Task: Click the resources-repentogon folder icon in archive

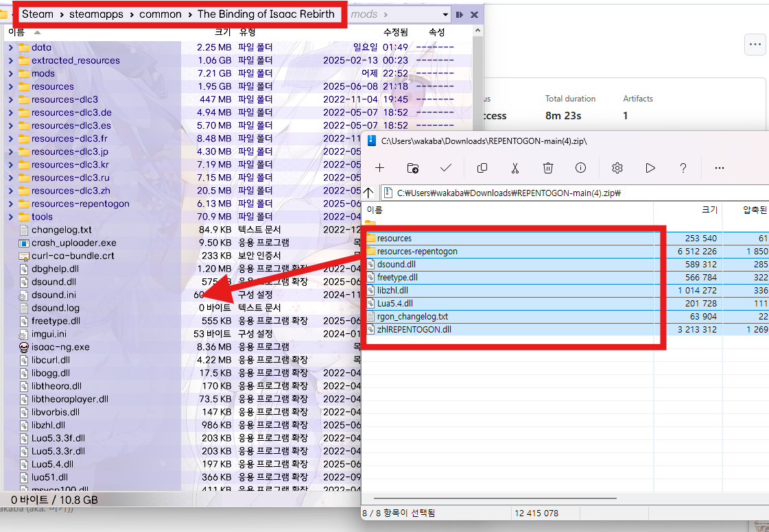Action: tap(370, 252)
